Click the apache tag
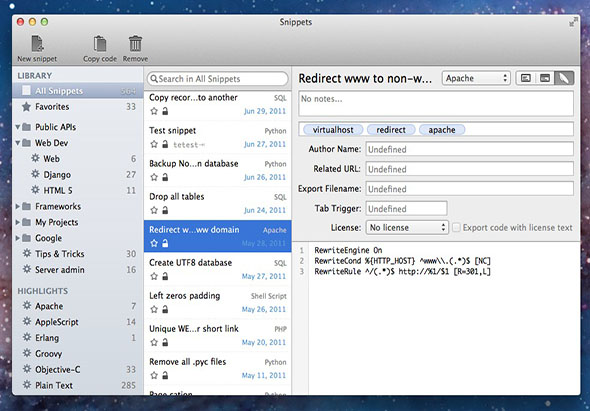590x411 pixels. click(442, 130)
